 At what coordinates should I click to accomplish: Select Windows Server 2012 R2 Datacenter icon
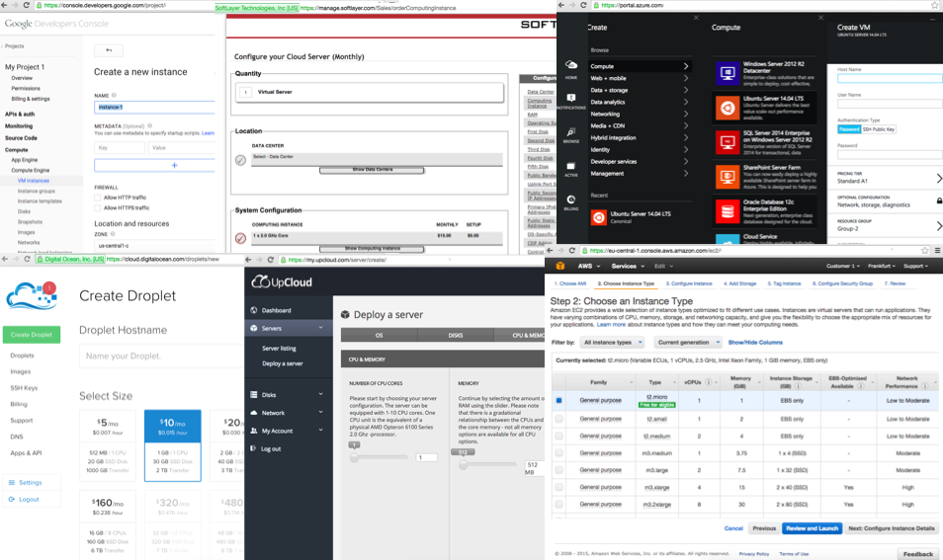coord(728,73)
